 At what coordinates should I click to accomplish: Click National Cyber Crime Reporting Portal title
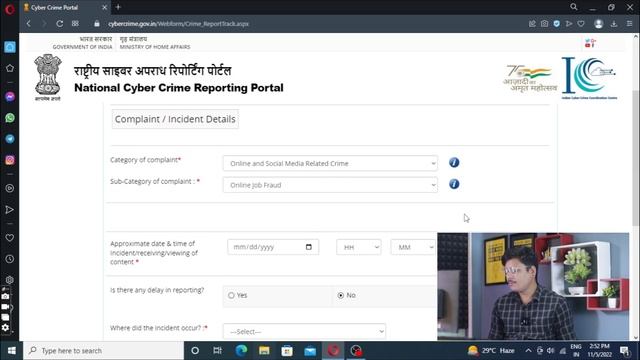[x=179, y=88]
